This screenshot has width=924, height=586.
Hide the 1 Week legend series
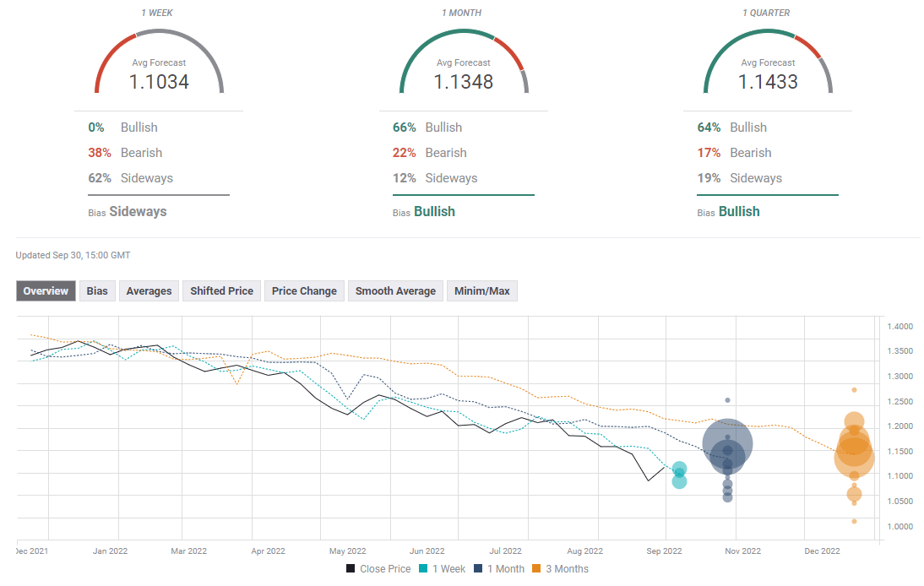[x=442, y=569]
